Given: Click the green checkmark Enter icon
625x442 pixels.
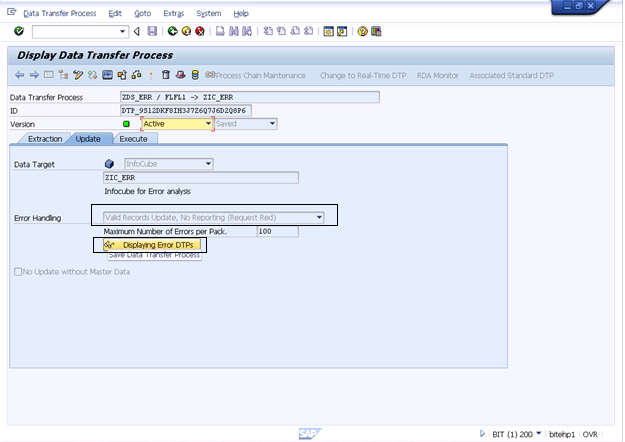Looking at the screenshot, I should (19, 31).
